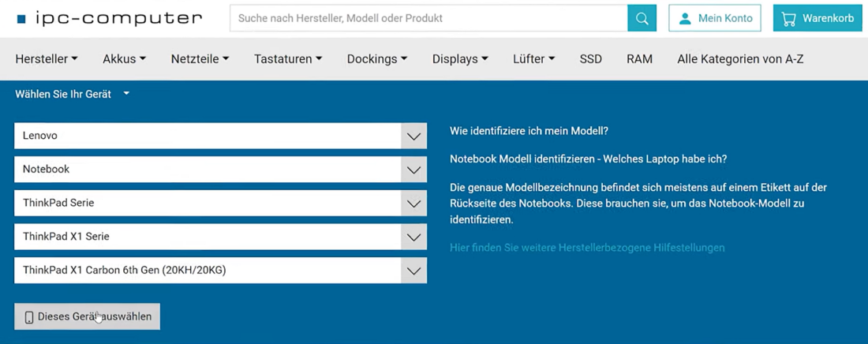Open the ThinkPad X1 Serie dropdown
This screenshot has width=868, height=344.
[220, 237]
